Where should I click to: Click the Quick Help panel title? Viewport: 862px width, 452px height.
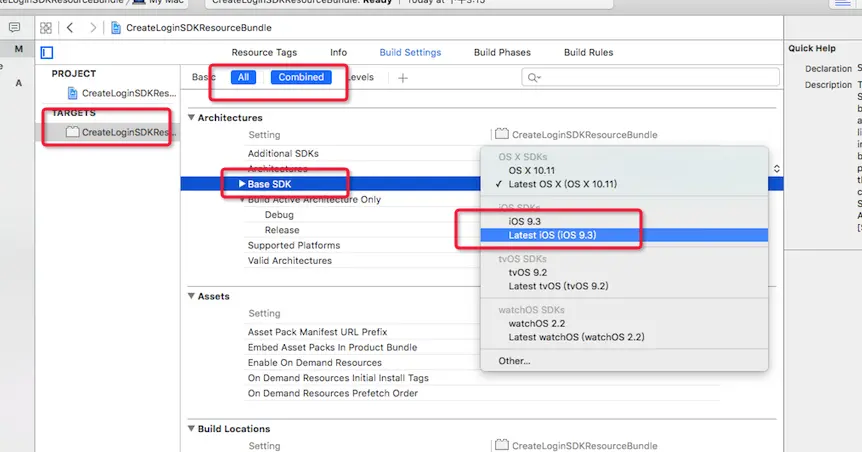point(811,48)
